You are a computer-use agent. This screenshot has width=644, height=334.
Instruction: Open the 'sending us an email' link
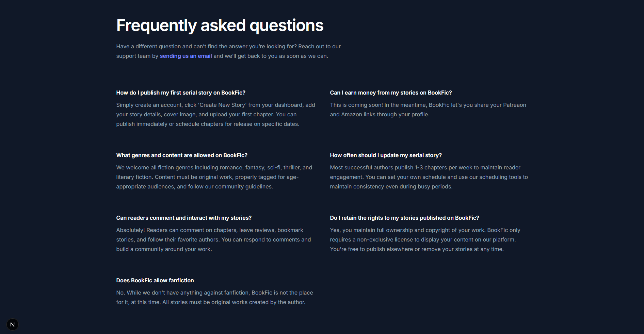[186, 56]
